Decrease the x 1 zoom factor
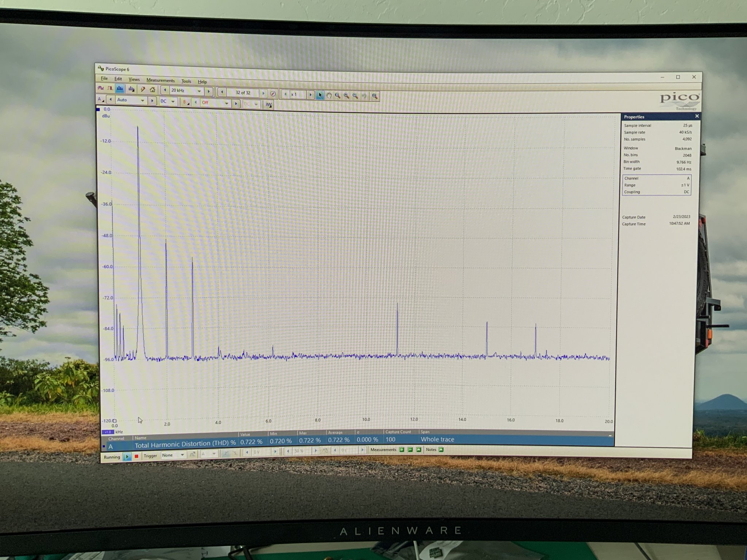 (285, 94)
